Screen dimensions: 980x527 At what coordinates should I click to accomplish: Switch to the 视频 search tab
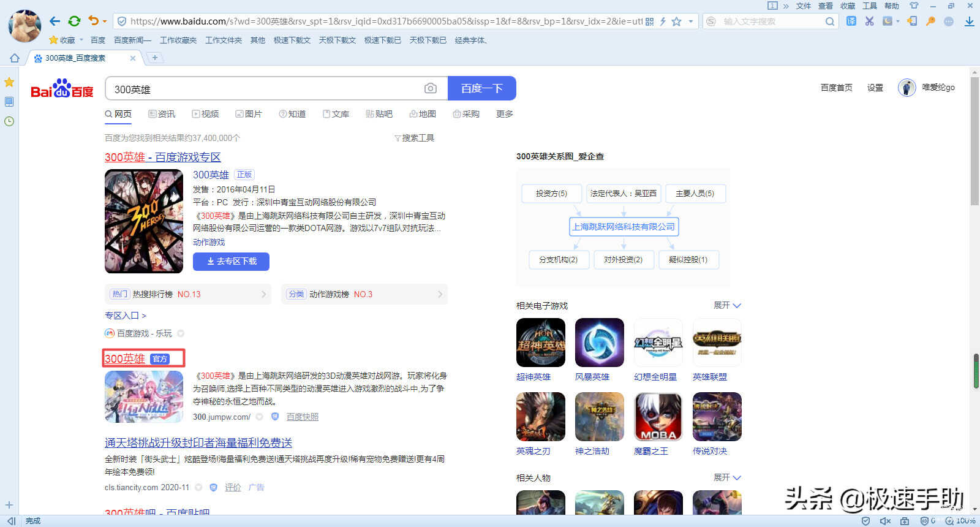[205, 114]
